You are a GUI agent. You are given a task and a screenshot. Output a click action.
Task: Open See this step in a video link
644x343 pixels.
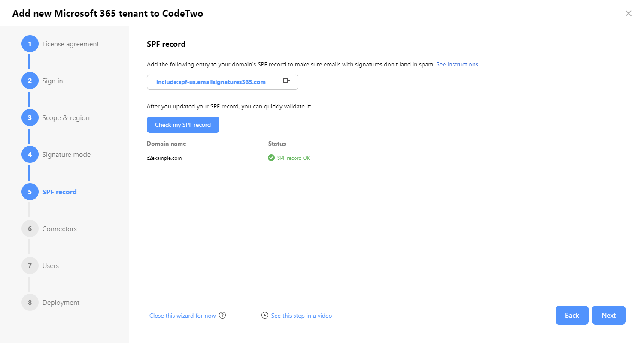301,316
